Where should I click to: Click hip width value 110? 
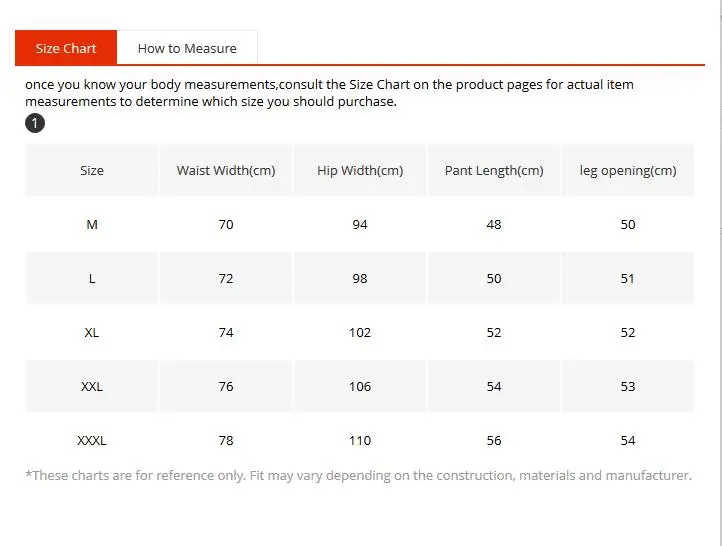pos(360,440)
